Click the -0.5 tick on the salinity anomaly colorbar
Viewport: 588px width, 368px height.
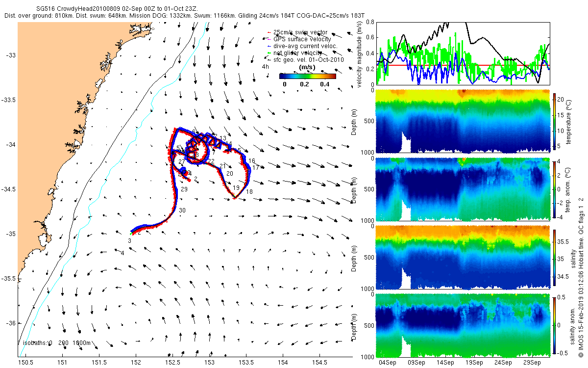click(563, 352)
